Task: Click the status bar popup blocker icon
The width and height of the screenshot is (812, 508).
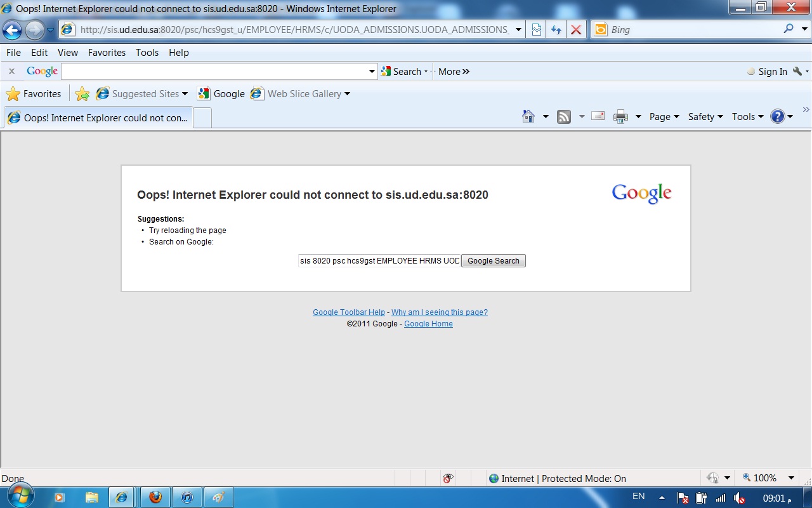Action: click(x=448, y=478)
